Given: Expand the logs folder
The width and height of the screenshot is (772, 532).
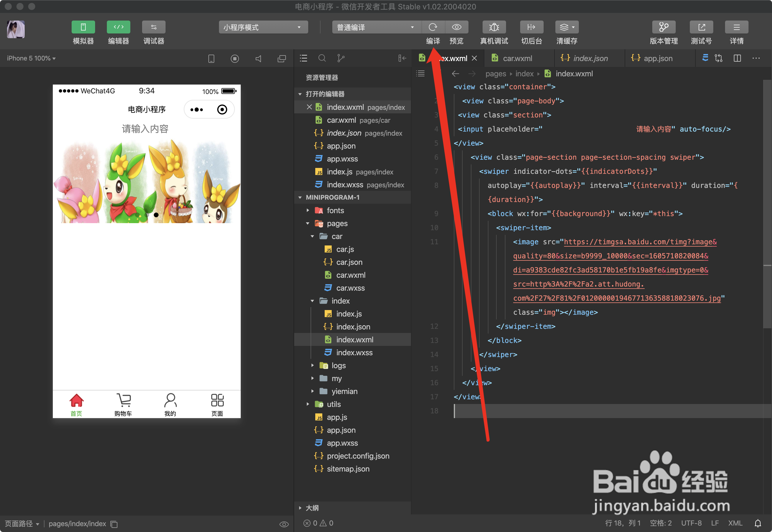Looking at the screenshot, I should click(312, 365).
